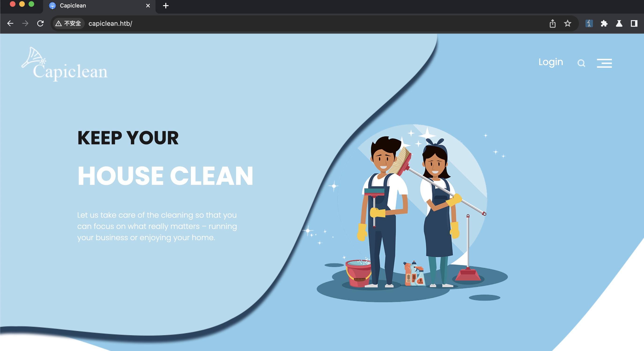Reload the Capiclean page

tap(41, 23)
